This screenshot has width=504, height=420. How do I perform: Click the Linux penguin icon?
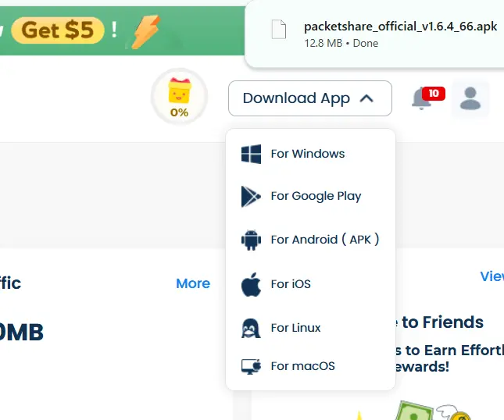(251, 329)
